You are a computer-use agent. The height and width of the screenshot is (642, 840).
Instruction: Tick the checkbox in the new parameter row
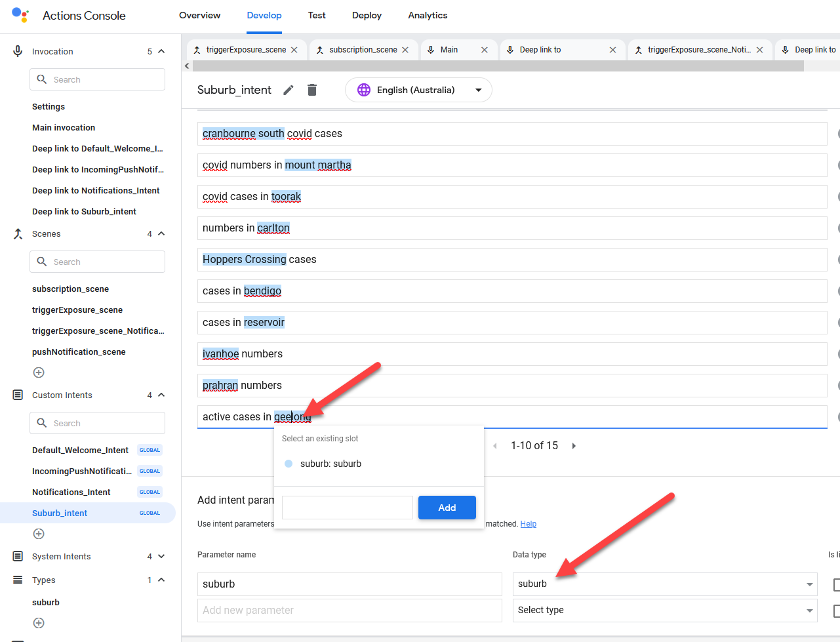click(x=836, y=611)
